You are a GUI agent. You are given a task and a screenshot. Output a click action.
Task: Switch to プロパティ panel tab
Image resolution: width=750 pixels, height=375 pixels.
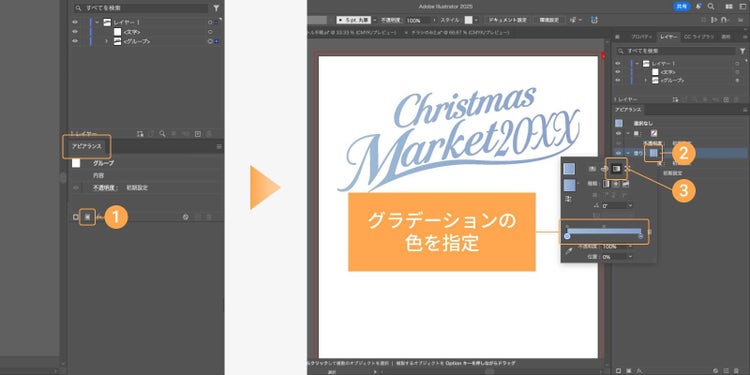(641, 37)
